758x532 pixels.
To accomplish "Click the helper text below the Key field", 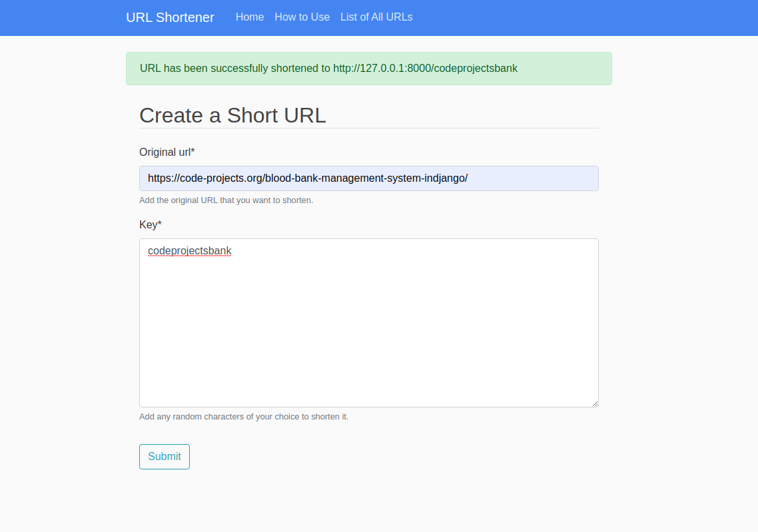I will point(244,416).
